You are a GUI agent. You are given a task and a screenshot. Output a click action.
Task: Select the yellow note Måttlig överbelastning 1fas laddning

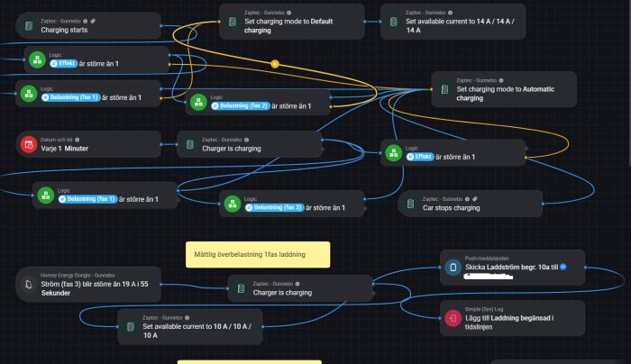(258, 255)
